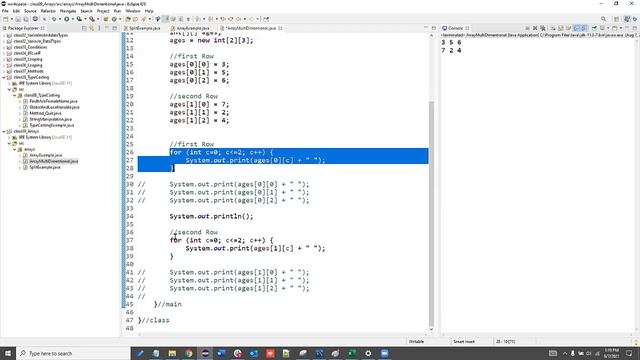The image size is (640, 360).
Task: Select Method_Quiz.java in Package Explorer
Action: click(x=45, y=113)
